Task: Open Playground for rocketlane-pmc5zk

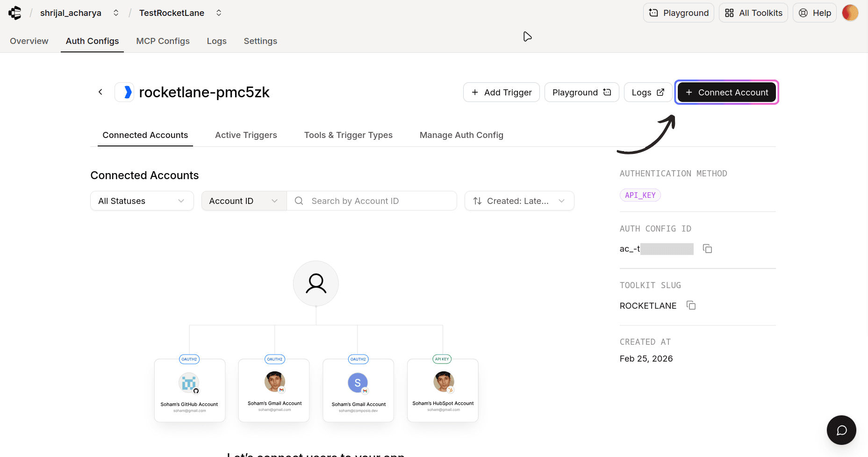Action: tap(581, 92)
